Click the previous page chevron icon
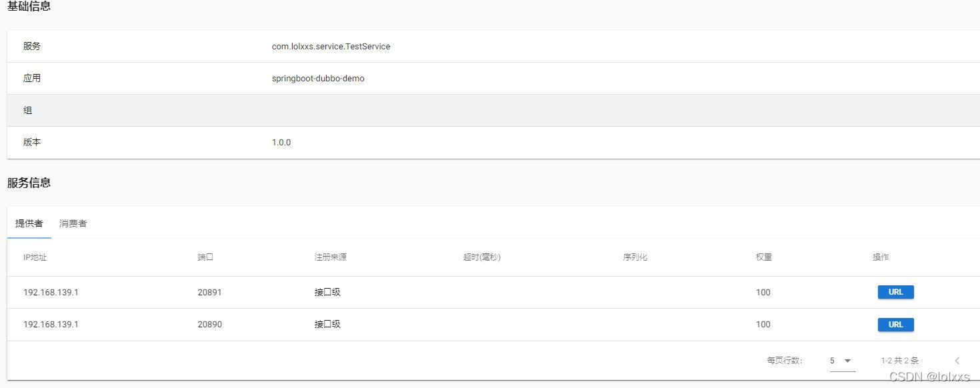980x388 pixels. tap(957, 361)
